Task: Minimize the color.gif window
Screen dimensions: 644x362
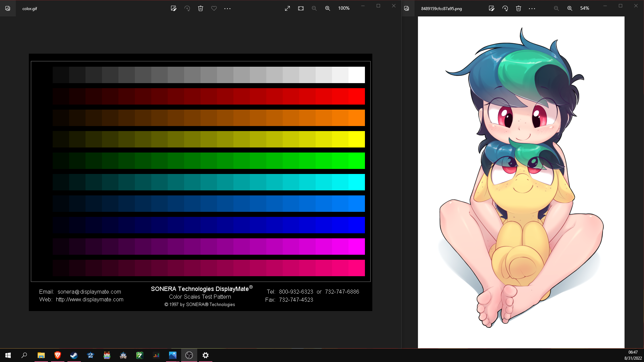Action: (363, 6)
